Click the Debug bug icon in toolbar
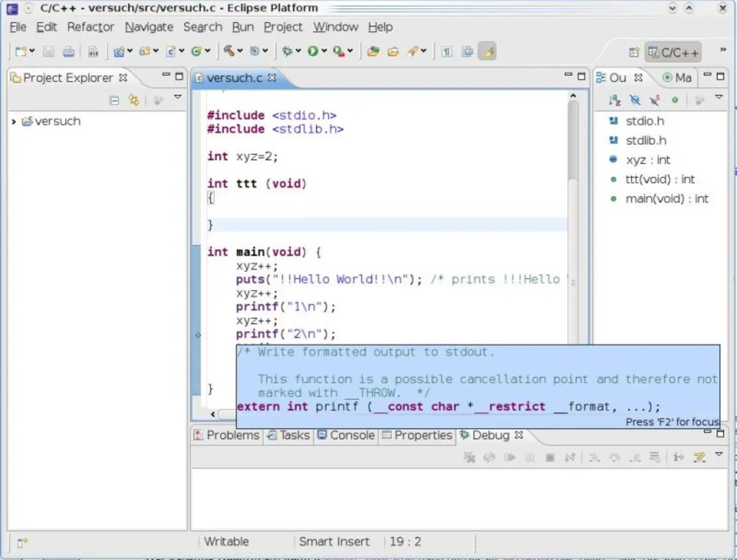The height and width of the screenshot is (560, 737). click(x=287, y=51)
